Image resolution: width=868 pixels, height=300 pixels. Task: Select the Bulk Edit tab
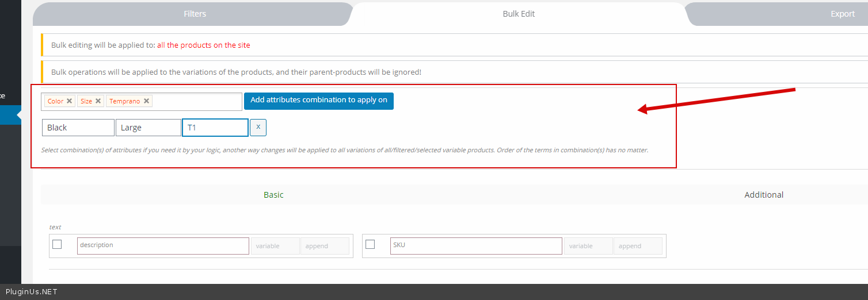click(519, 14)
